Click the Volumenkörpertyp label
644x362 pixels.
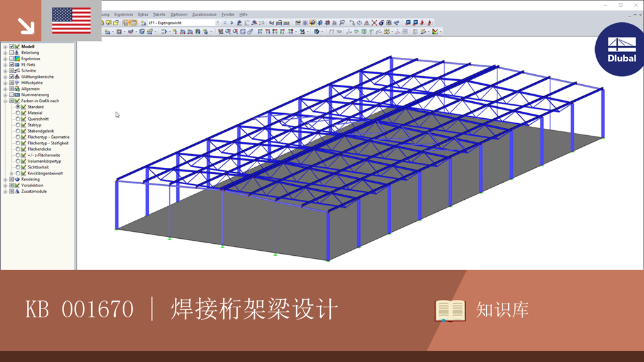tap(45, 162)
